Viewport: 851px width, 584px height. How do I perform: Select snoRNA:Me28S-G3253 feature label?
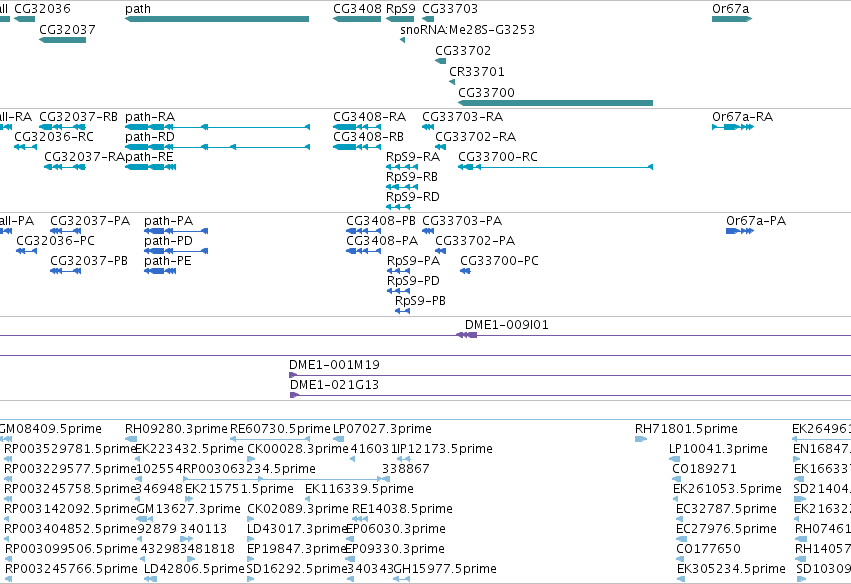click(467, 29)
